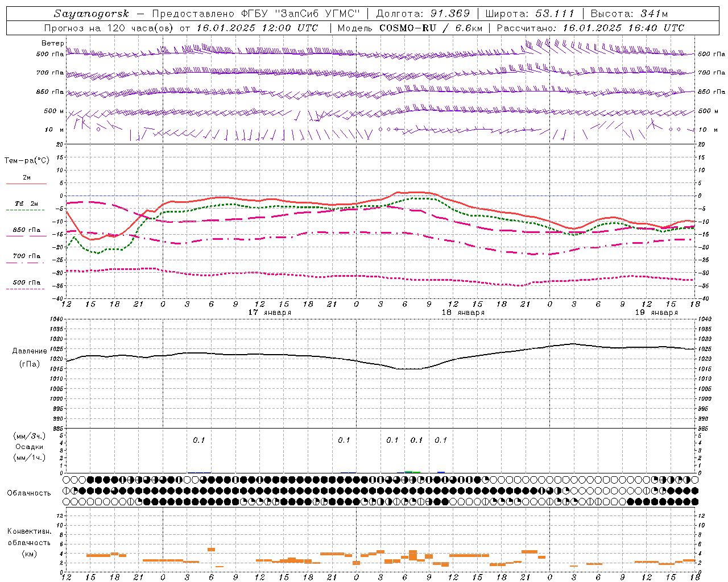
Task: Click the Тем-ра(°C) chart label
Action: click(x=27, y=161)
